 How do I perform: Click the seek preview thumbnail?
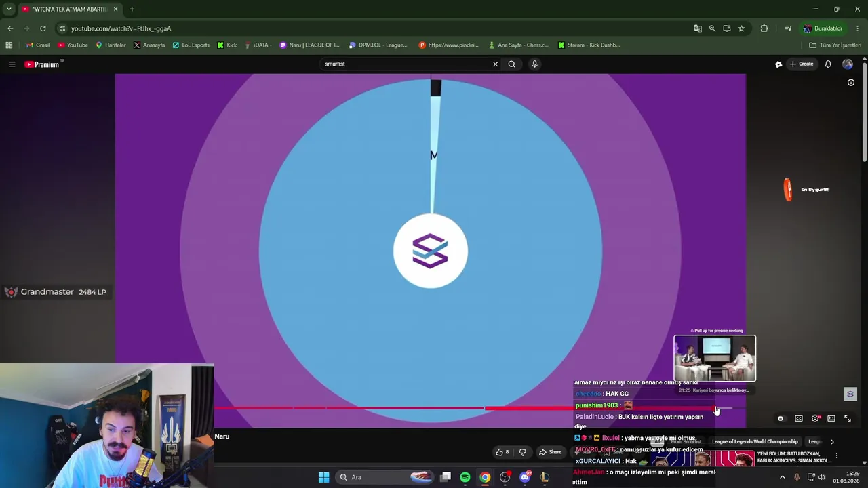[715, 359]
